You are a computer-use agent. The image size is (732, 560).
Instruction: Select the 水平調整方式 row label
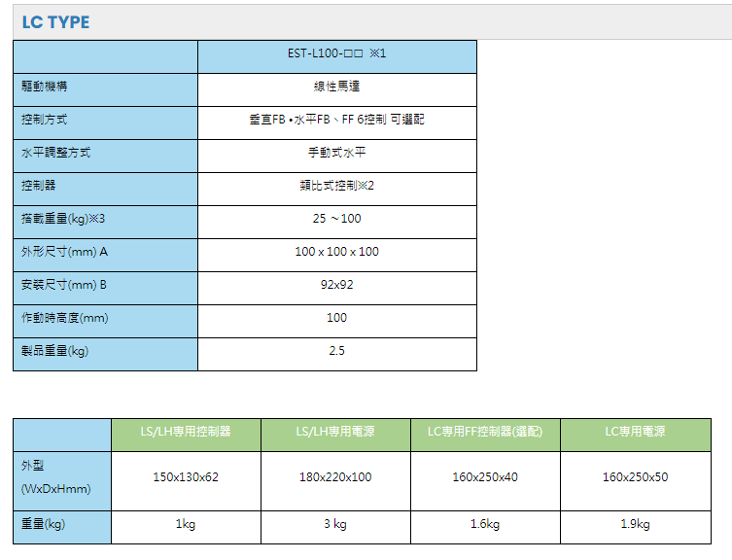(56, 154)
